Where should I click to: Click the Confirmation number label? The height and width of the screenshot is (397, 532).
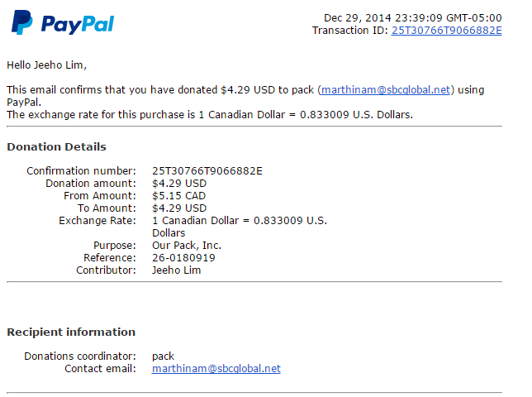(x=81, y=171)
